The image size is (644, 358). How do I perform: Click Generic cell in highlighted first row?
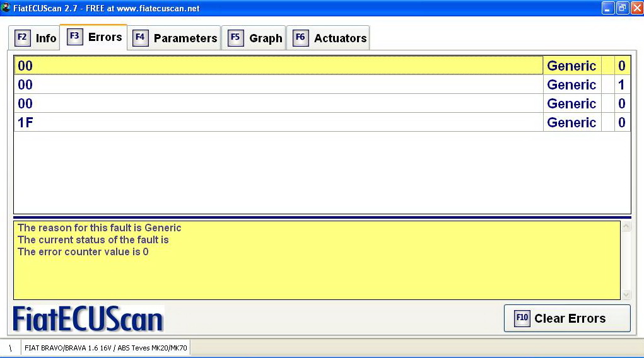pyautogui.click(x=571, y=66)
